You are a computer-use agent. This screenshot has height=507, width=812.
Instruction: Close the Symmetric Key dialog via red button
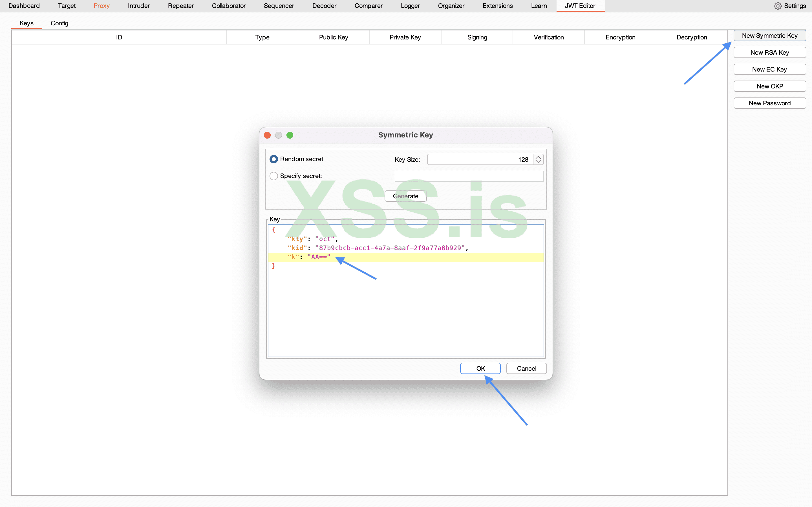pyautogui.click(x=267, y=135)
